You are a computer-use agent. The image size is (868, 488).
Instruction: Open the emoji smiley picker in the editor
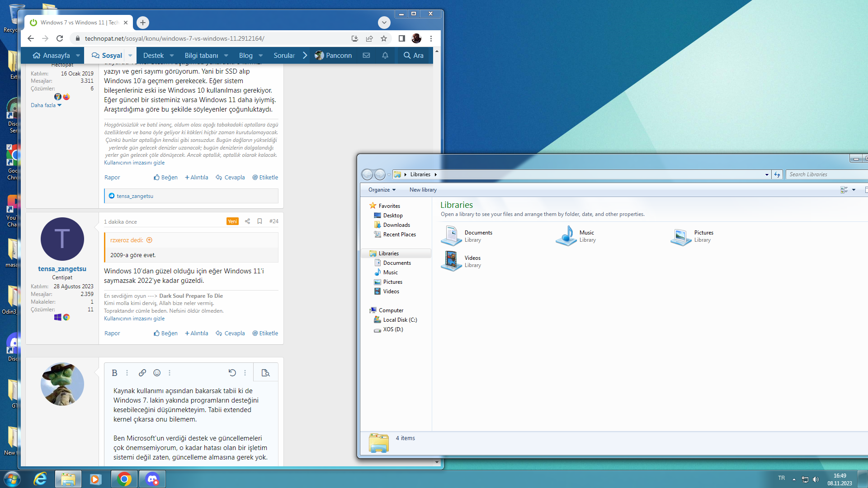157,373
